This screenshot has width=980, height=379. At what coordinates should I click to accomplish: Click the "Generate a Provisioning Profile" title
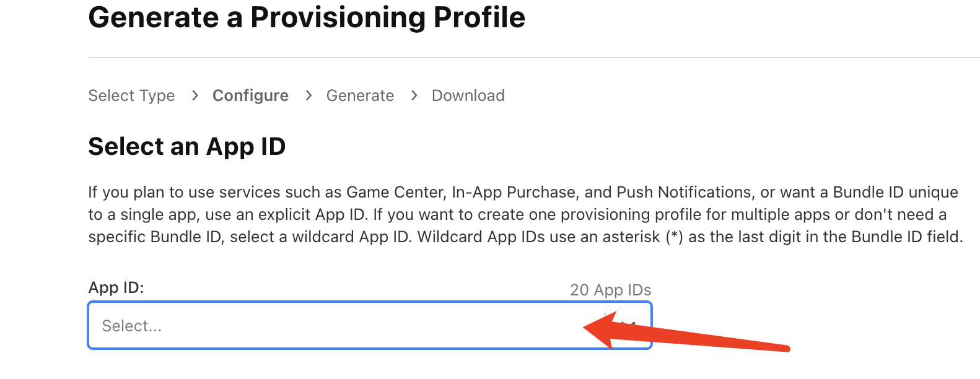(x=307, y=17)
